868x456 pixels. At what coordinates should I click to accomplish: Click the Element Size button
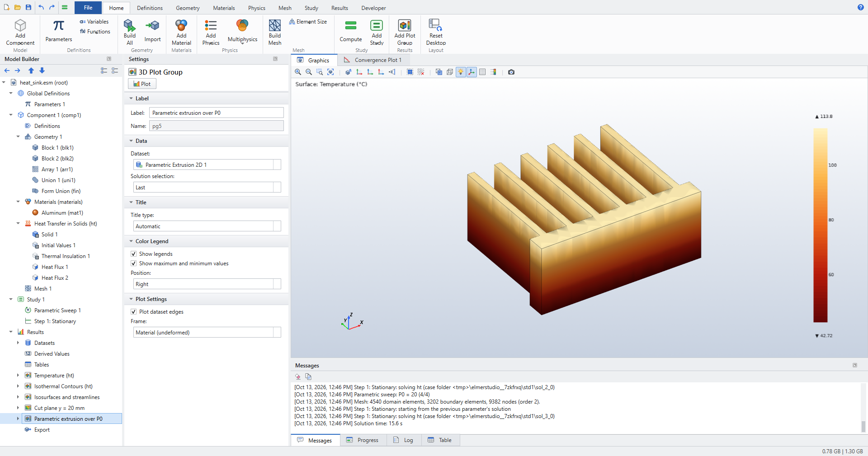pos(308,22)
